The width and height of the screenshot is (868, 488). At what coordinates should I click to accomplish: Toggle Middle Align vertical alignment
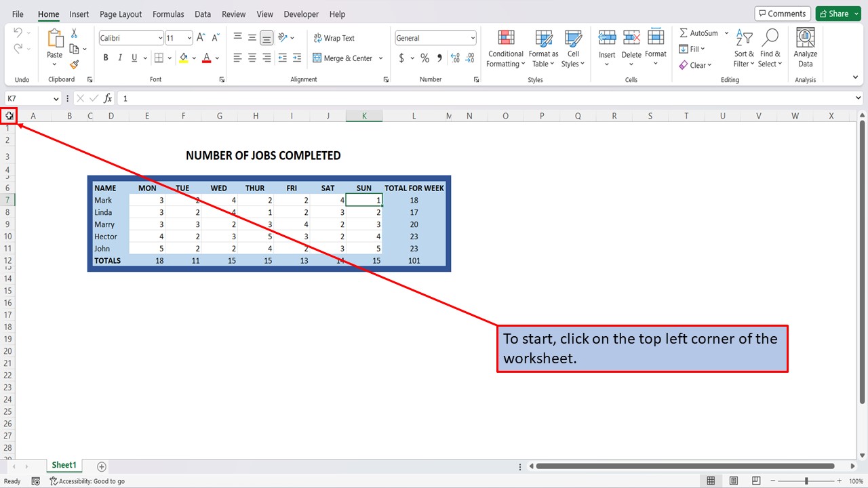click(252, 38)
